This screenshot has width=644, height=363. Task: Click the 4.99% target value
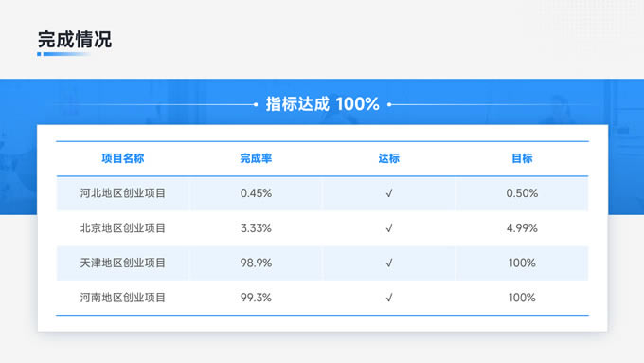tap(522, 228)
